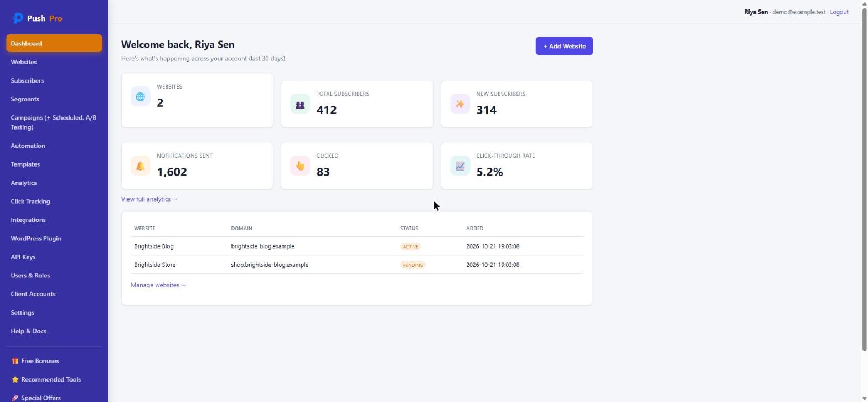
Task: Click the gift icon beside Free Bonuses
Action: 15,361
